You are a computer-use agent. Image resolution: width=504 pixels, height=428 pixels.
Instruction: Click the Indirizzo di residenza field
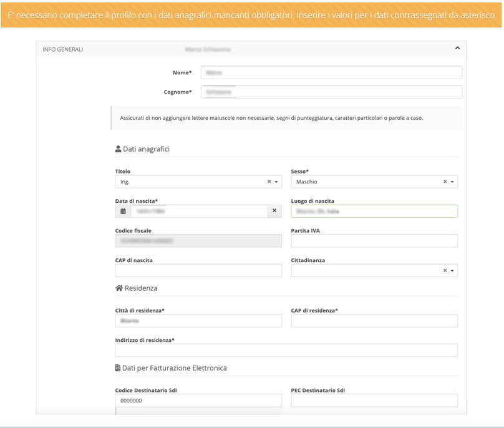(286, 351)
